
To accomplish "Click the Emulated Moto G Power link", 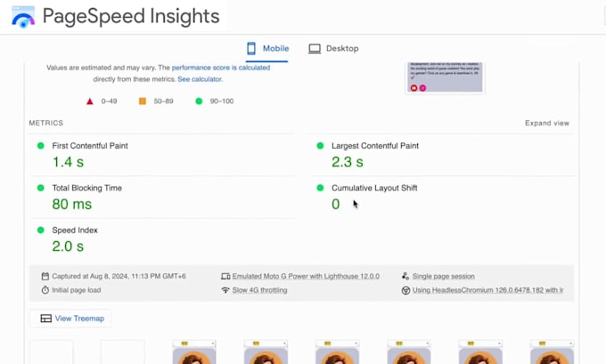I will 306,277.
